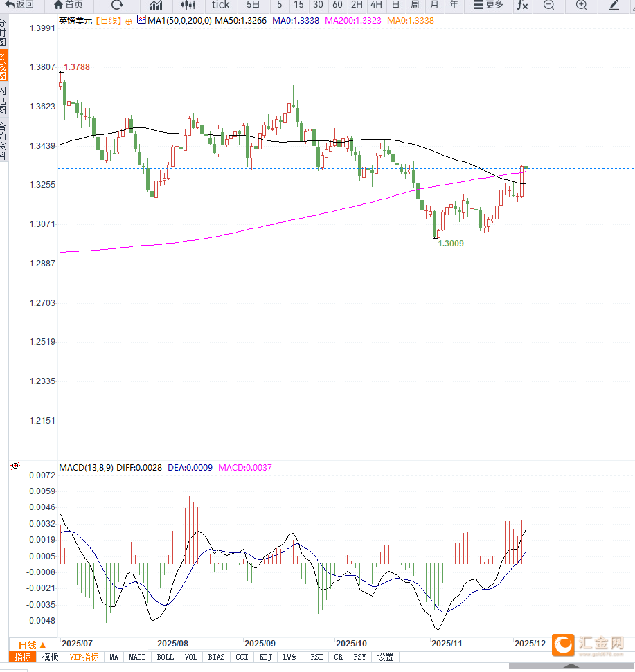Select the 模板 bottom tab
The height and width of the screenshot is (672, 635).
point(50,657)
